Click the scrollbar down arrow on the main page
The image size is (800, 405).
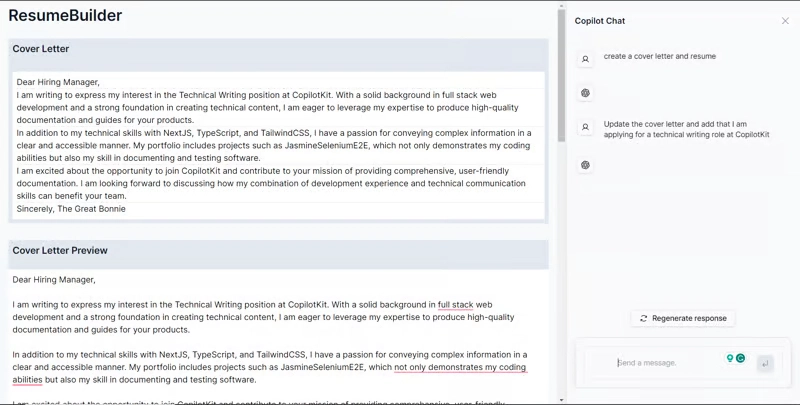click(561, 400)
